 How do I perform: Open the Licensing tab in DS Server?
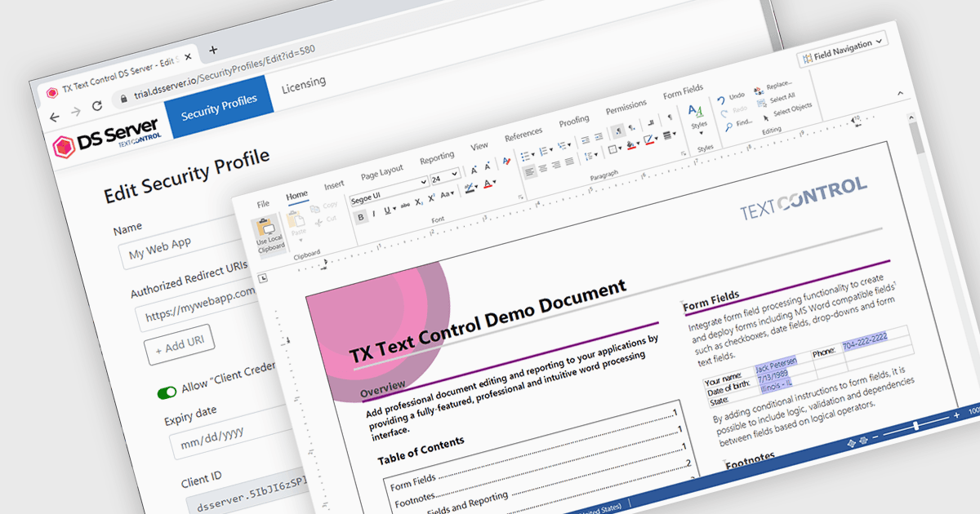pos(303,85)
